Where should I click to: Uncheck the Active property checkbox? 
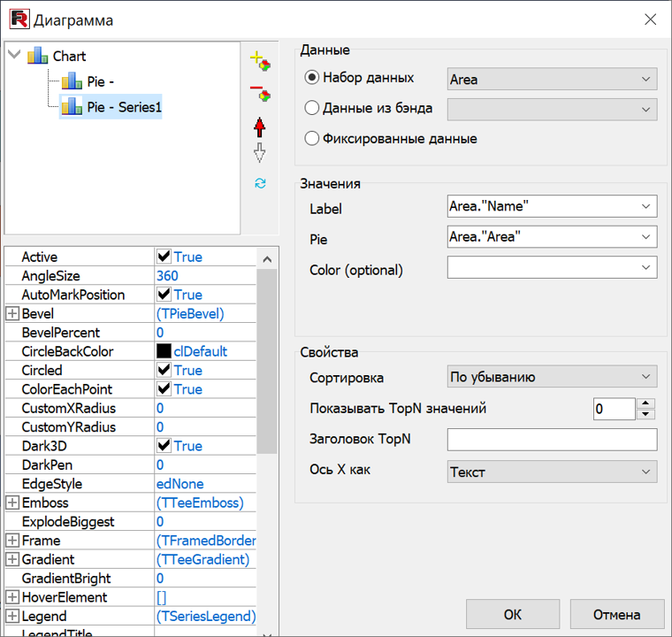coord(164,257)
